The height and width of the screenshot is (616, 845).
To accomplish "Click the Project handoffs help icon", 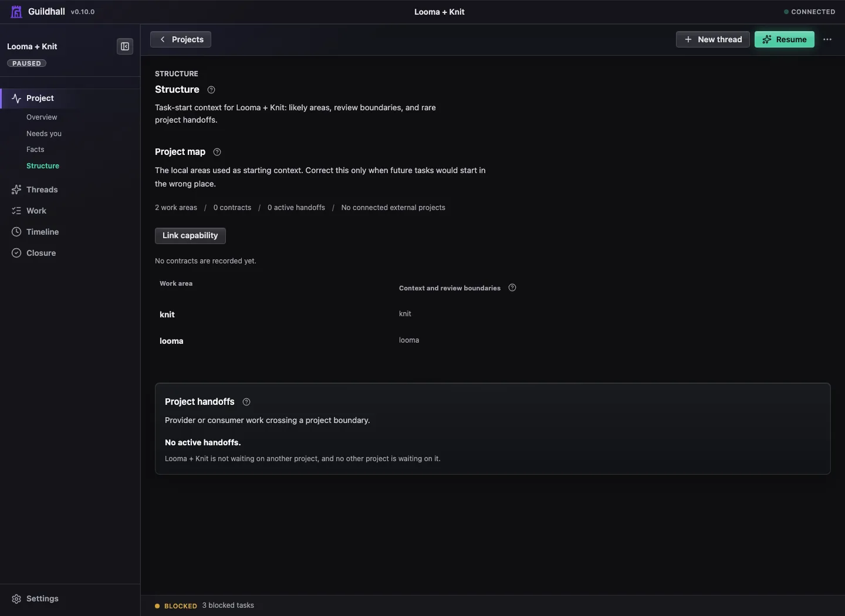I will 246,402.
